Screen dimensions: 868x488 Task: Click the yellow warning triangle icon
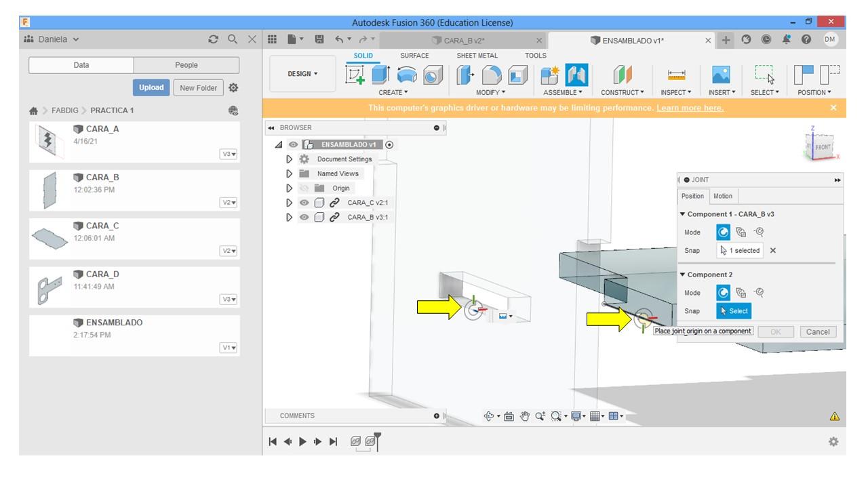(x=835, y=416)
